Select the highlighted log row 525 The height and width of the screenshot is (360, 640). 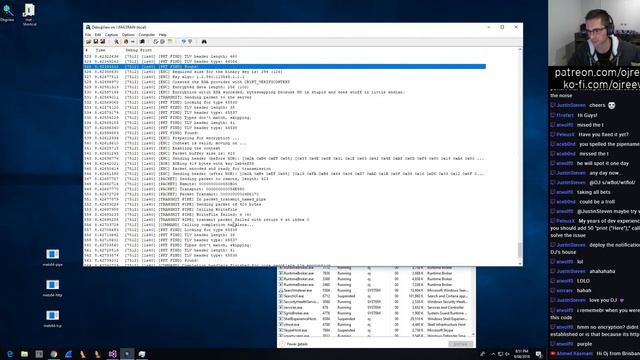[x=285, y=67]
